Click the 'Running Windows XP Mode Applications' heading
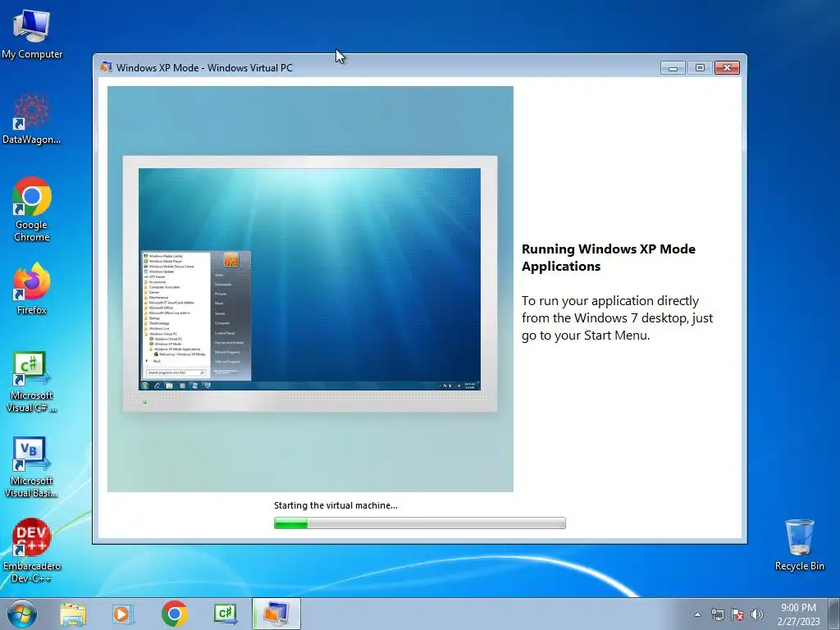840x630 pixels. 609,258
